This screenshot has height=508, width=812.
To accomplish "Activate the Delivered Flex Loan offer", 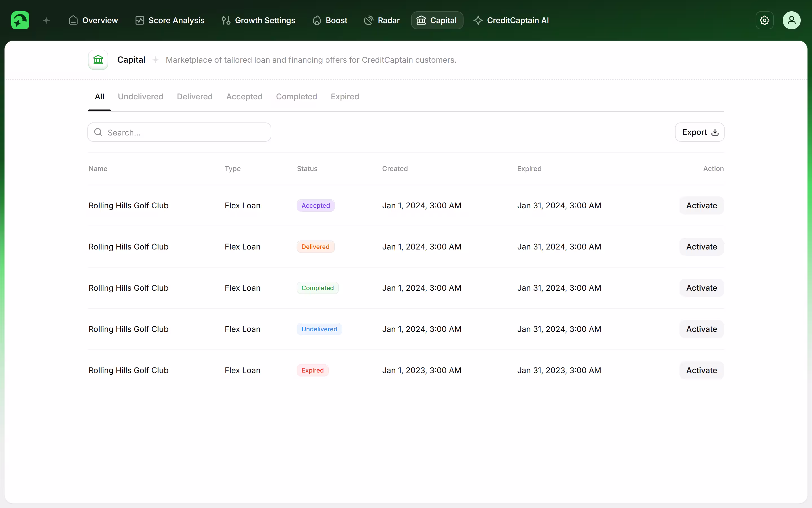I will [701, 247].
